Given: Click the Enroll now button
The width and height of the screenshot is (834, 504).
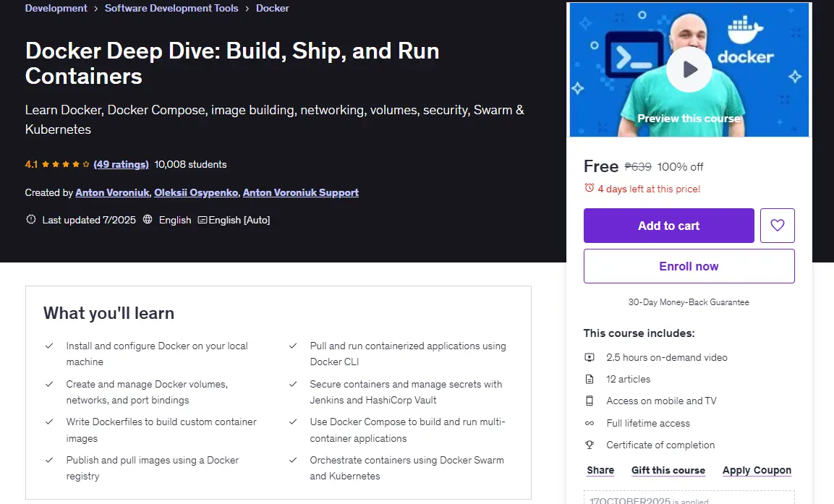Looking at the screenshot, I should click(689, 266).
